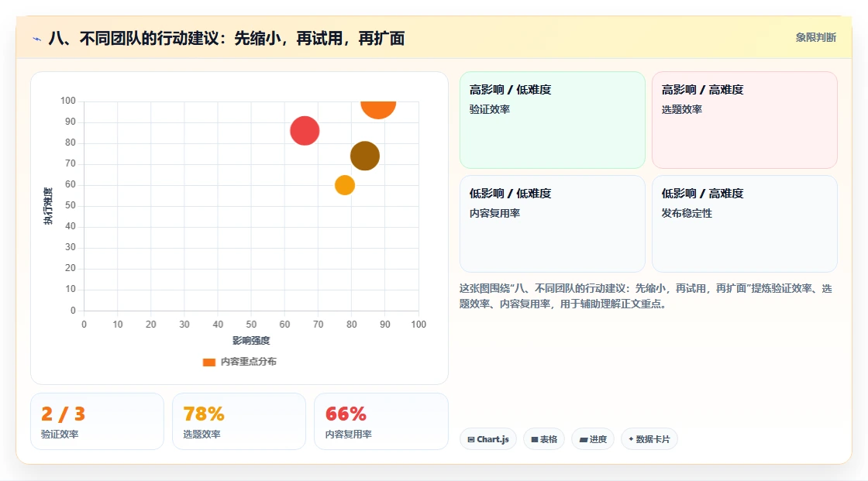The height and width of the screenshot is (481, 868).
Task: Click the 内容复用率 text in the quadrant card
Action: pyautogui.click(x=494, y=213)
